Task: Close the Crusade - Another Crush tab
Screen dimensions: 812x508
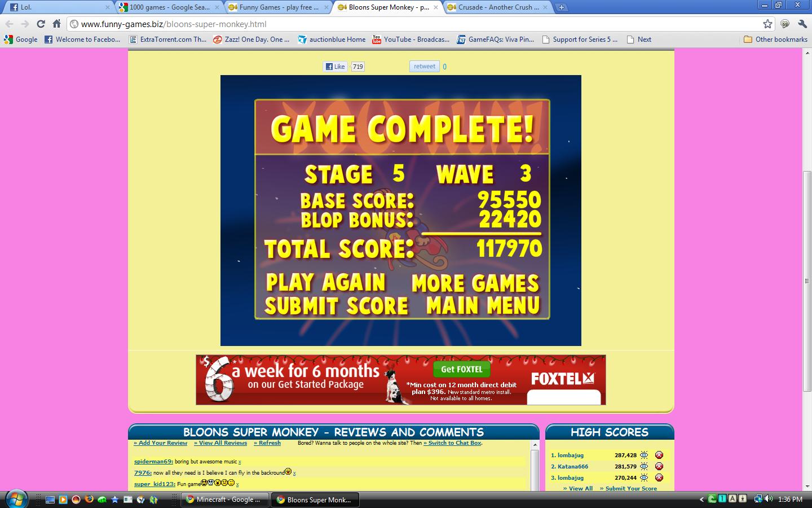Action: 545,7
